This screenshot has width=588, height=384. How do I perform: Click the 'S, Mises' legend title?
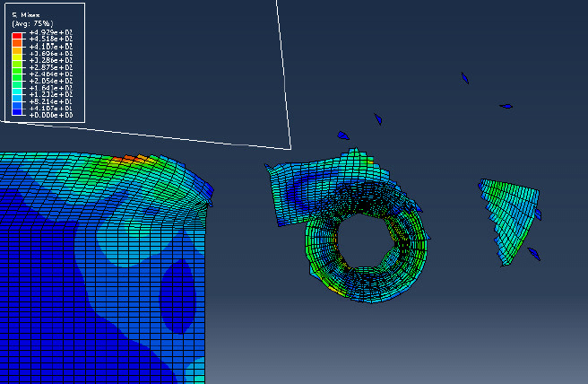tap(24, 15)
